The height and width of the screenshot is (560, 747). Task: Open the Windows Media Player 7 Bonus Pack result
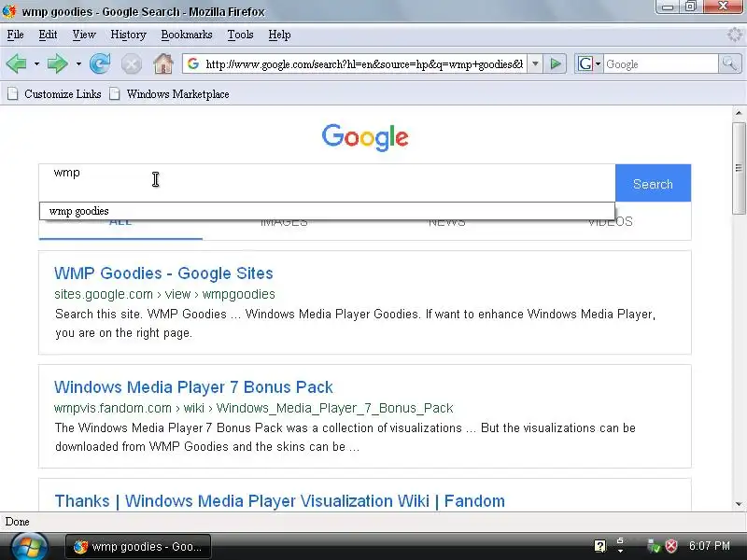193,387
